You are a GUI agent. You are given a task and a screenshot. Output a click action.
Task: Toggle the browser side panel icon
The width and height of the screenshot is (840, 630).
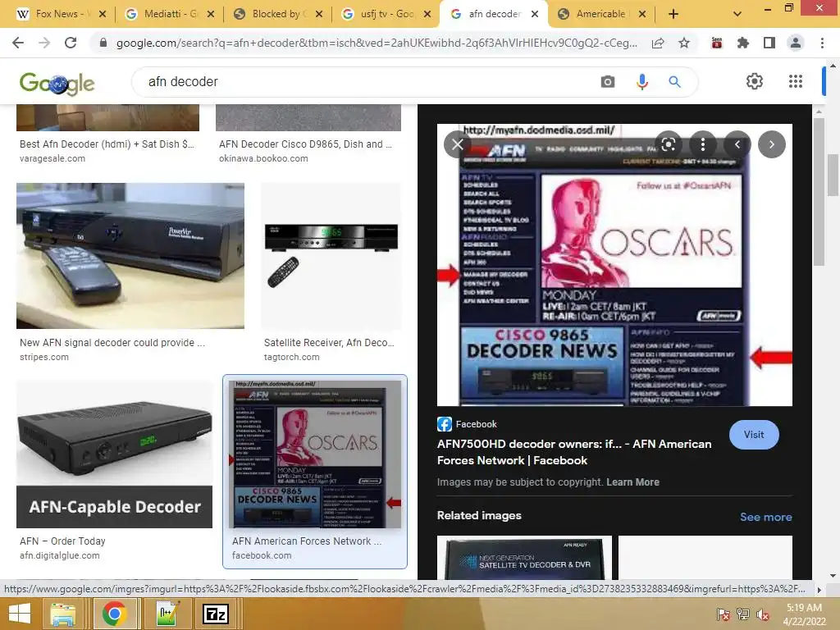769,43
